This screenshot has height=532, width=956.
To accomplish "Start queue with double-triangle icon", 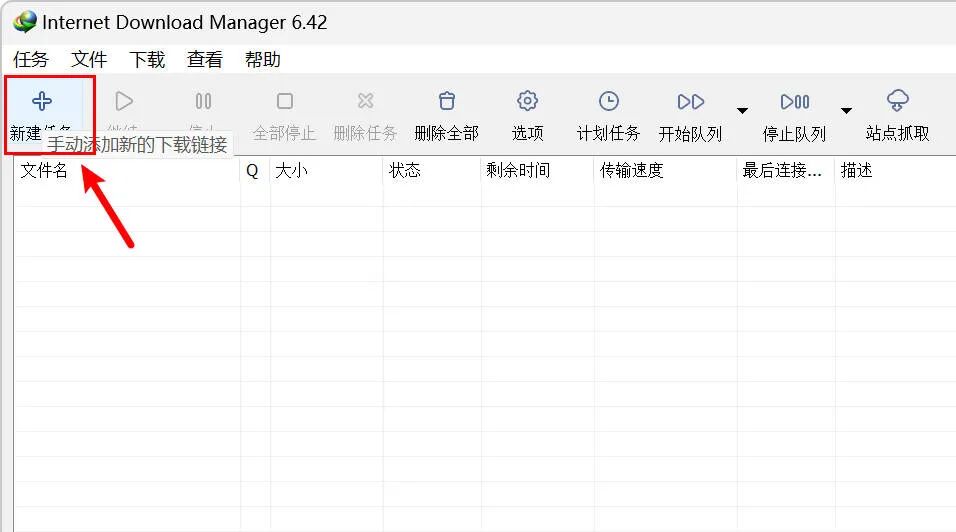I will pos(691,101).
